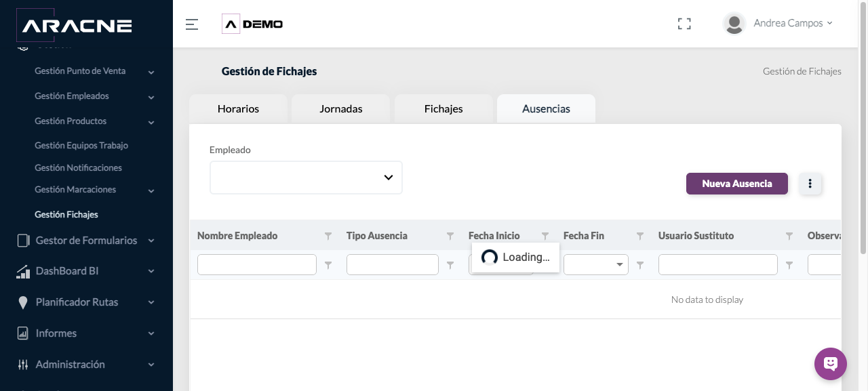The height and width of the screenshot is (391, 868).
Task: Click filter-row operator icon for Usuario Sustituto
Action: 789,266
